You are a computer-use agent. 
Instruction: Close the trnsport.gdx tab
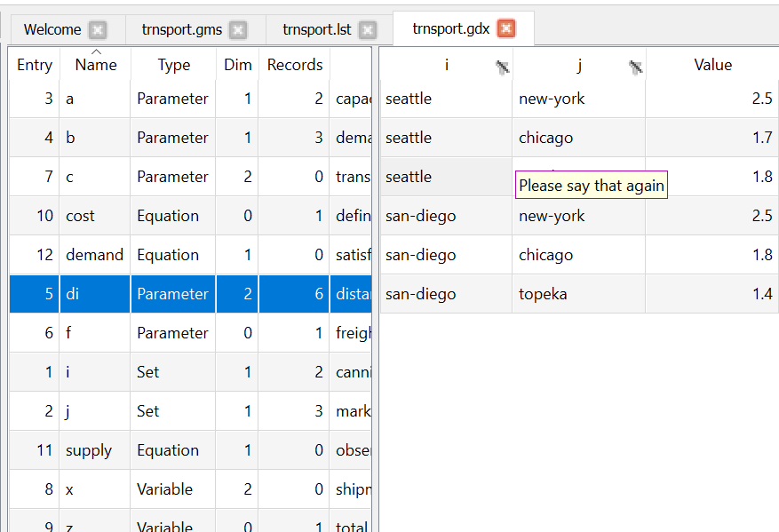506,29
